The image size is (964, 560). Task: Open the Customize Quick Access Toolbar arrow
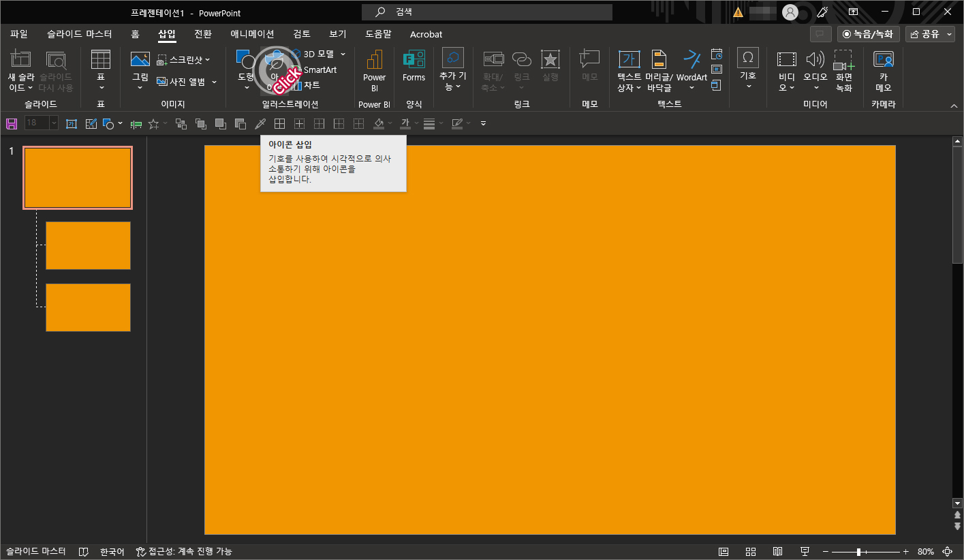[483, 123]
